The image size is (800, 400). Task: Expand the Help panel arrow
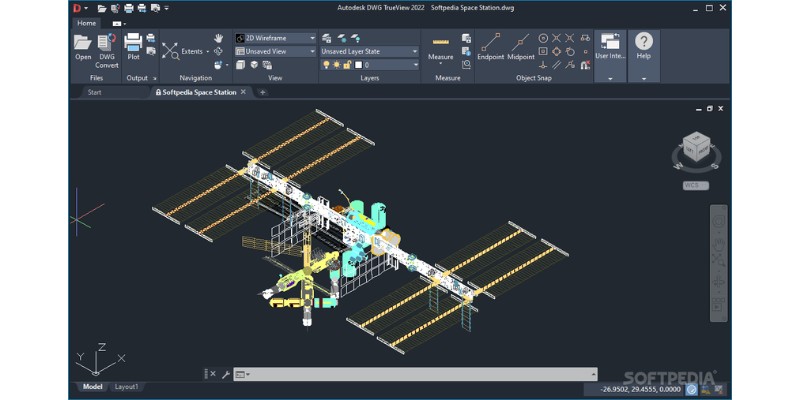[643, 79]
